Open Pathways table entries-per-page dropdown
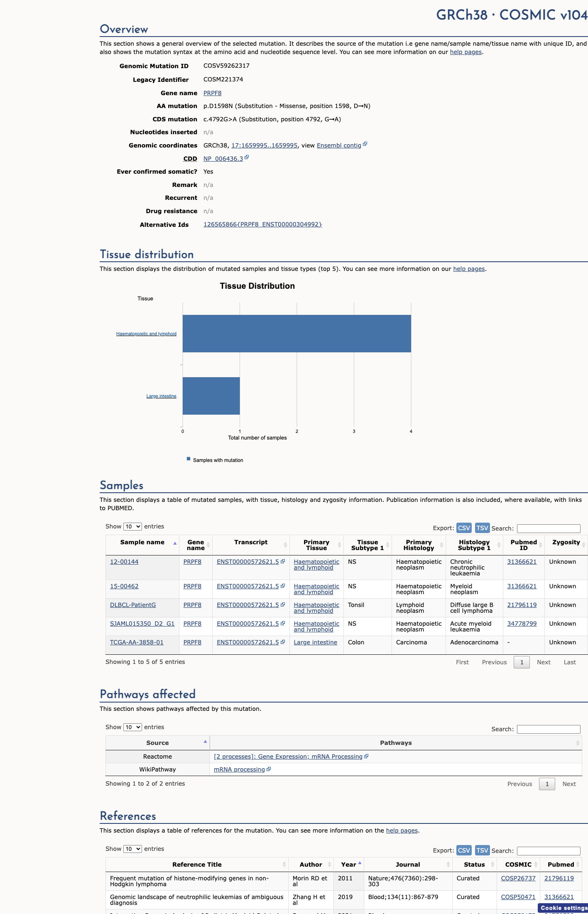This screenshot has height=914, width=588. [x=132, y=727]
